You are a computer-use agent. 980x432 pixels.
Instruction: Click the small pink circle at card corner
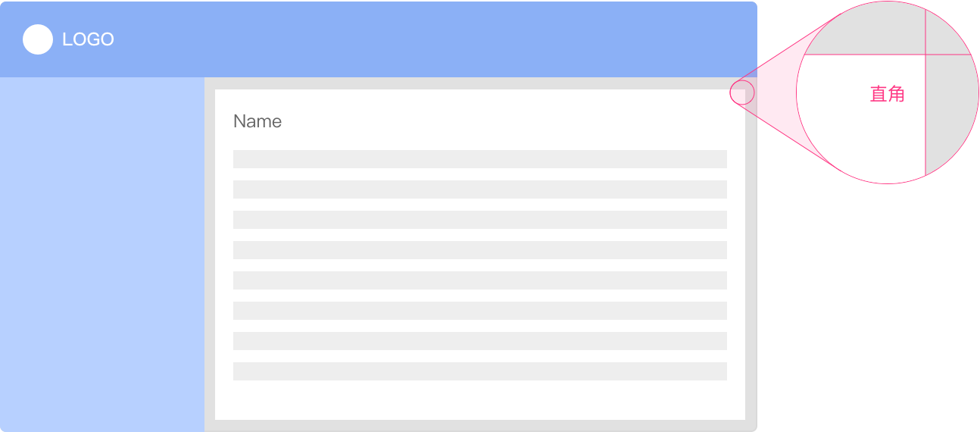point(743,93)
